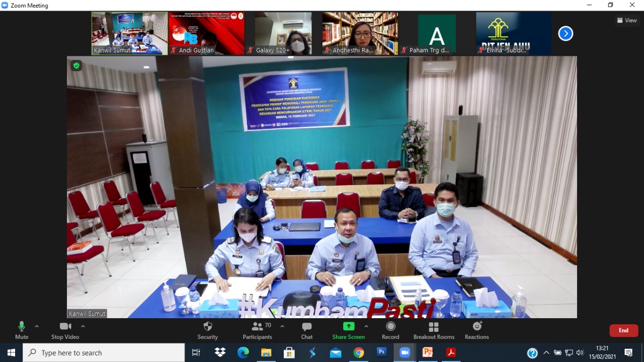Mute the microphone
This screenshot has width=644, height=362.
click(x=22, y=330)
